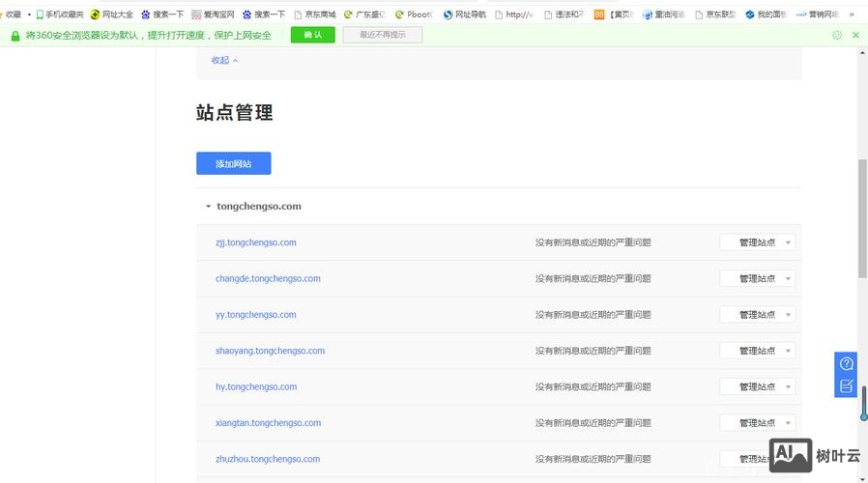Open the zhuzhou.tongchengso.com link
Viewport: 868px width, 483px height.
(268, 459)
